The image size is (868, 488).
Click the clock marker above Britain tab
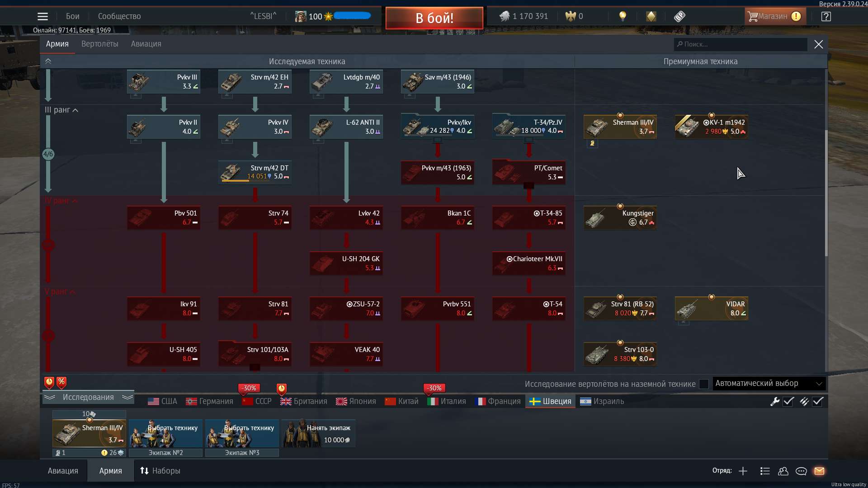281,389
